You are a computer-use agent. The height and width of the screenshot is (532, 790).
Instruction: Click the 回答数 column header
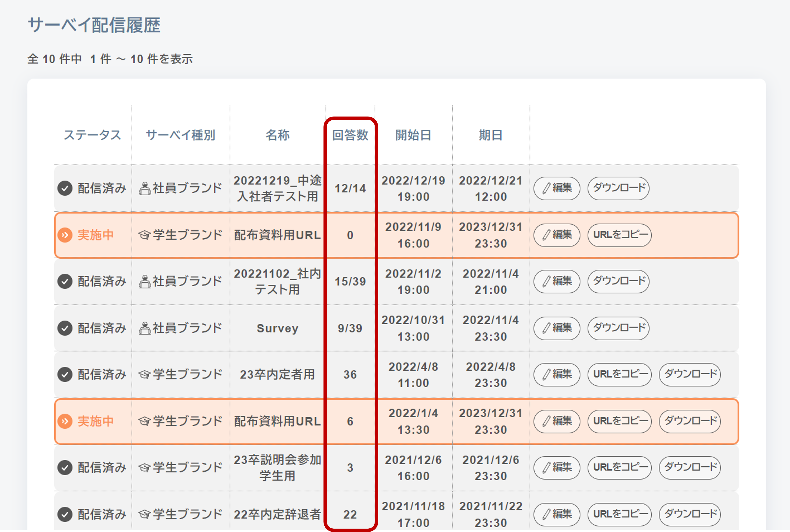tap(350, 135)
